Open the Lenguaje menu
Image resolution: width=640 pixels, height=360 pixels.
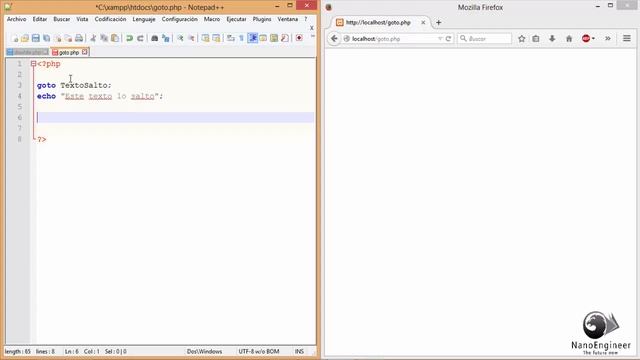coord(144,19)
